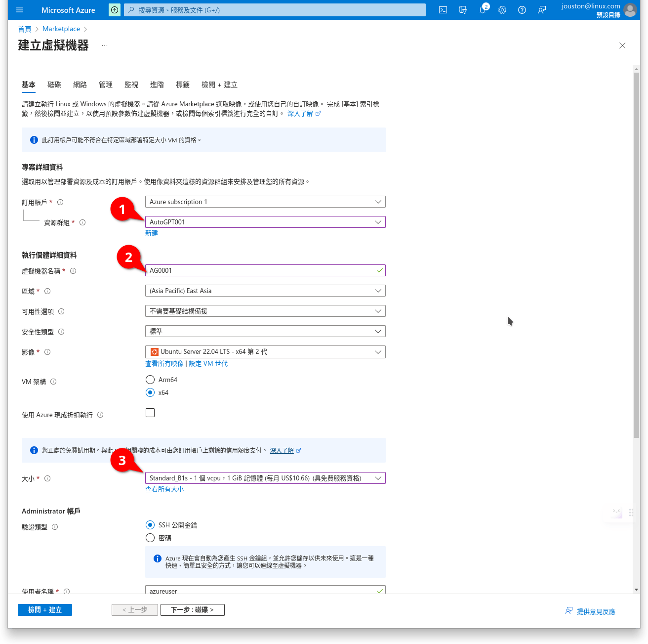The width and height of the screenshot is (648, 644).
Task: Open the 安全性類型 標準 dropdown
Action: 265,331
